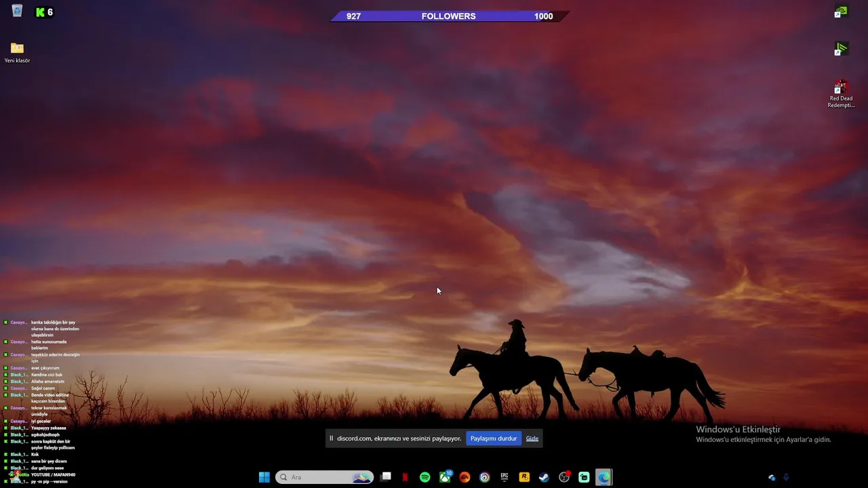
Task: Click chat message 'sana bir şey dicem'
Action: coord(49,462)
